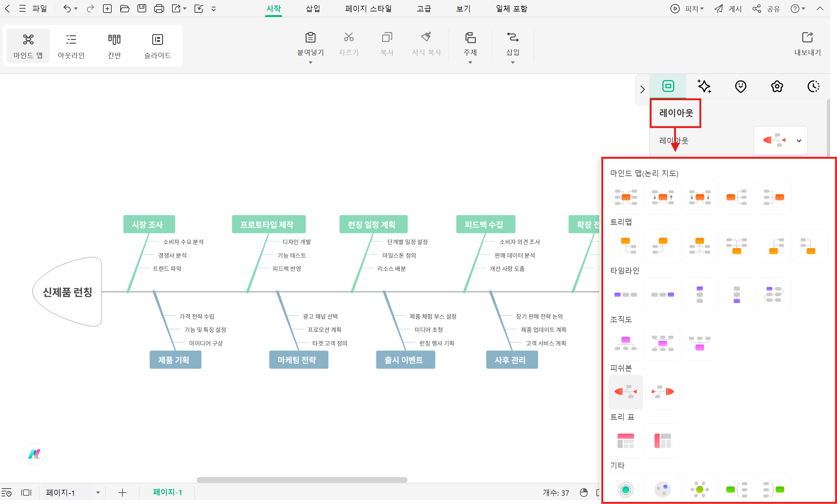This screenshot has height=504, width=837.
Task: Click the outline list icon in status bar
Action: tap(6, 493)
